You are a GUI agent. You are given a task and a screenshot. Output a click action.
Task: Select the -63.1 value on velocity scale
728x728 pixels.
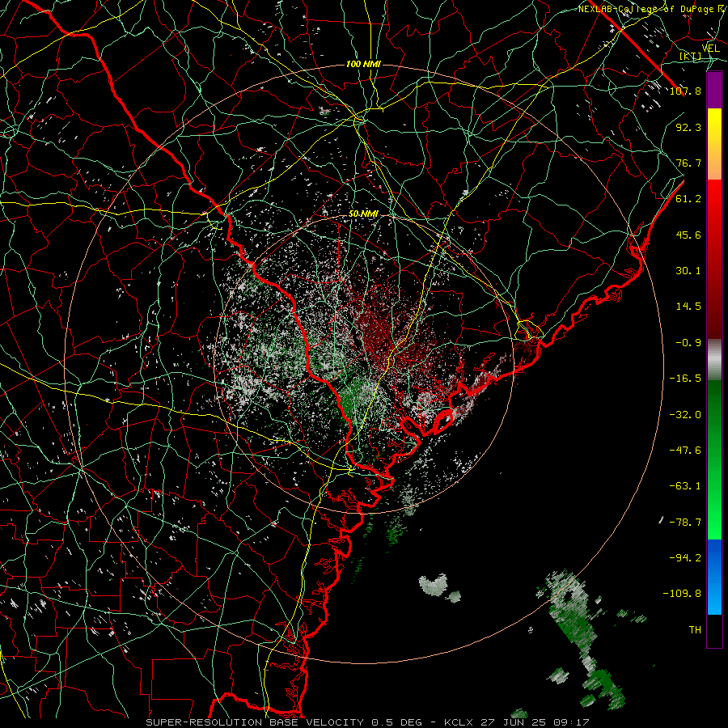click(685, 486)
